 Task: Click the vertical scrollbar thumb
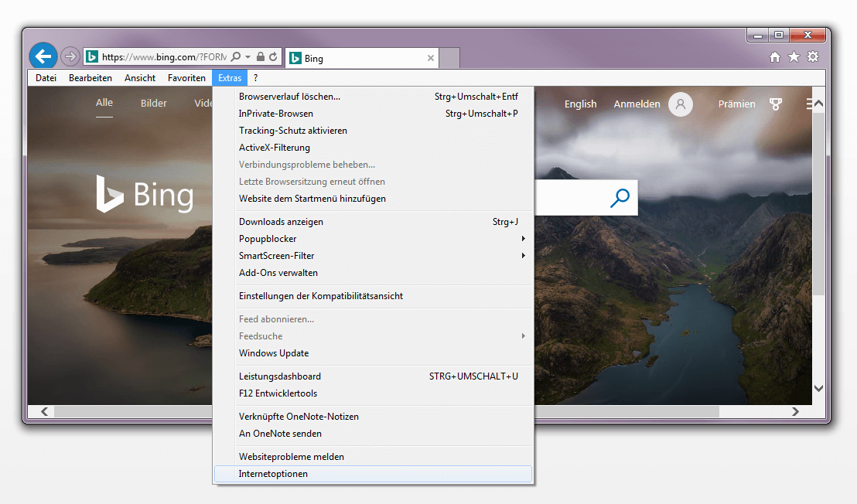point(818,203)
